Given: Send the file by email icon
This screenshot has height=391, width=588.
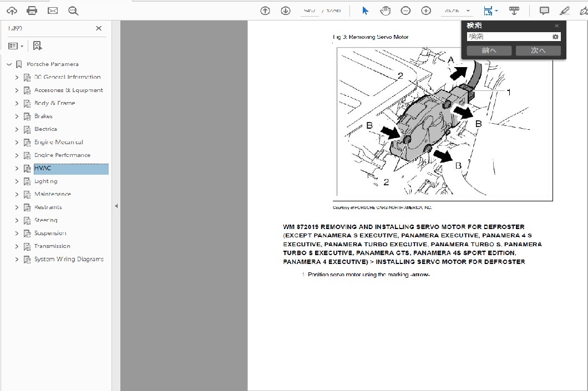Looking at the screenshot, I should tap(53, 11).
